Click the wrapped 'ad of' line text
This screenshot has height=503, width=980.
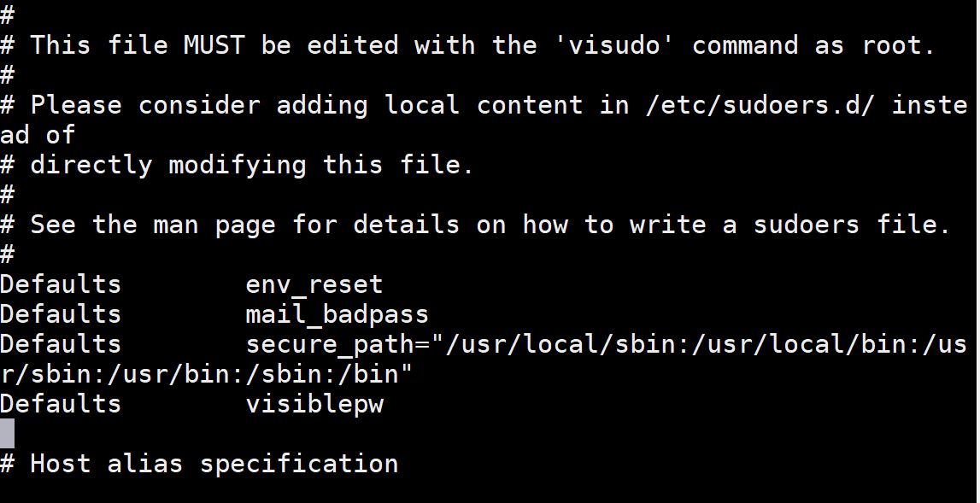[38, 135]
